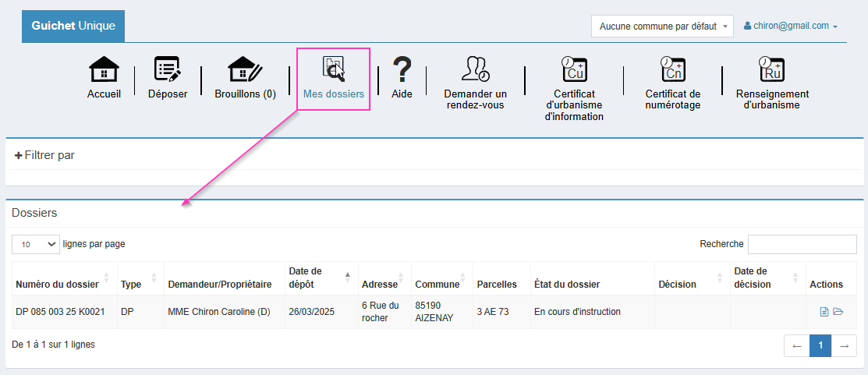Click the Aide question mark icon

point(402,69)
